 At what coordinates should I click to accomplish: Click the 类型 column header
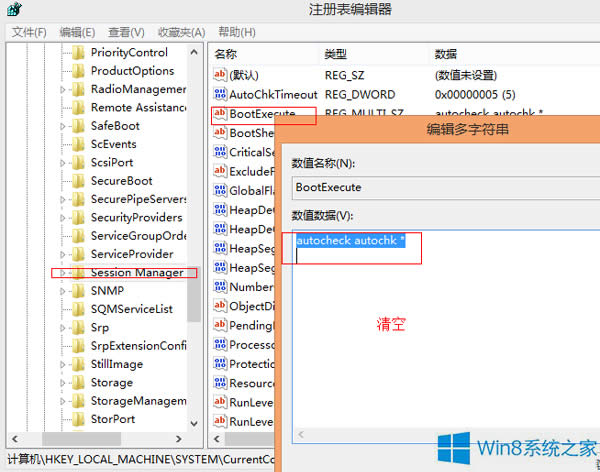(336, 54)
